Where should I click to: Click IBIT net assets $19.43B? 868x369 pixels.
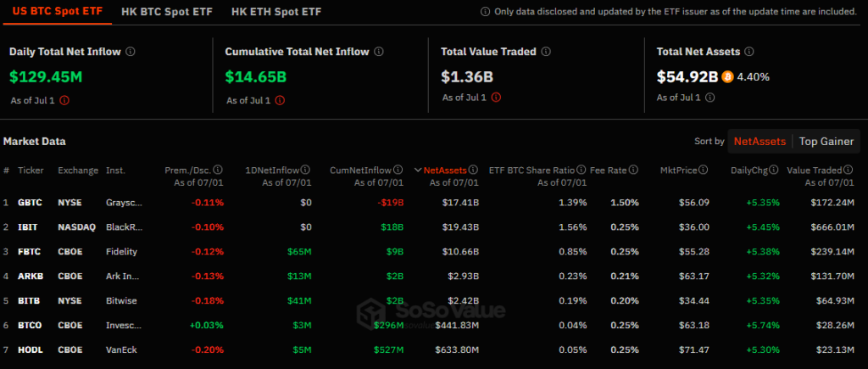coord(460,227)
